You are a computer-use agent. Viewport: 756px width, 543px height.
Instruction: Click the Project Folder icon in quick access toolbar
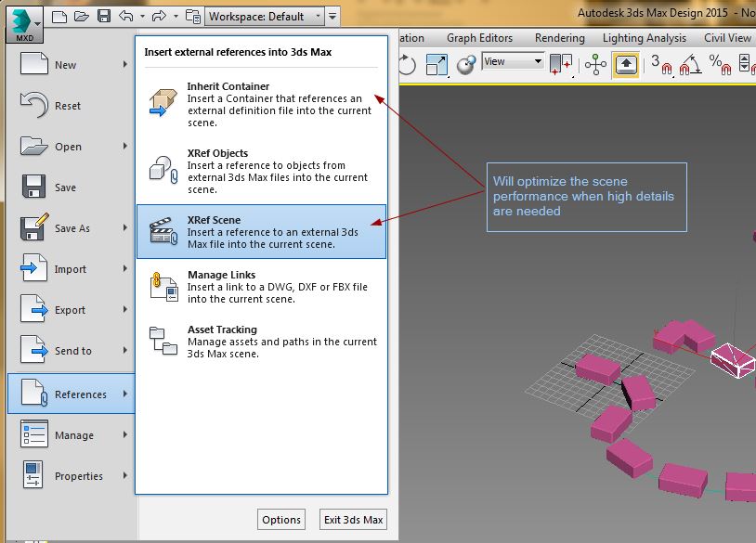193,17
